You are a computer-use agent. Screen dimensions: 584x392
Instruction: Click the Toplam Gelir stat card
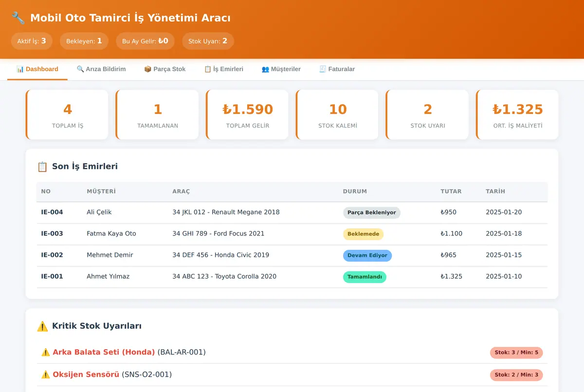(247, 115)
